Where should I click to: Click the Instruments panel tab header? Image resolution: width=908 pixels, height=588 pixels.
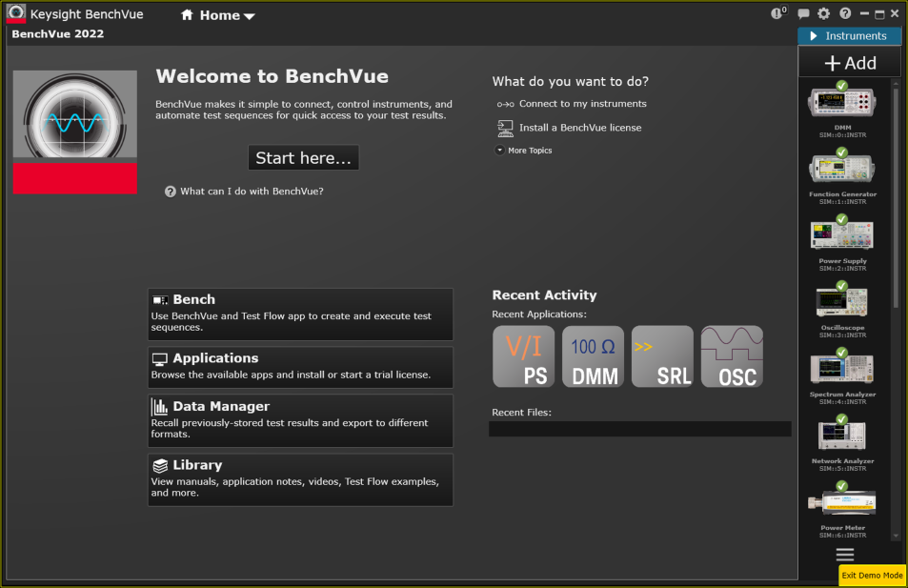850,36
